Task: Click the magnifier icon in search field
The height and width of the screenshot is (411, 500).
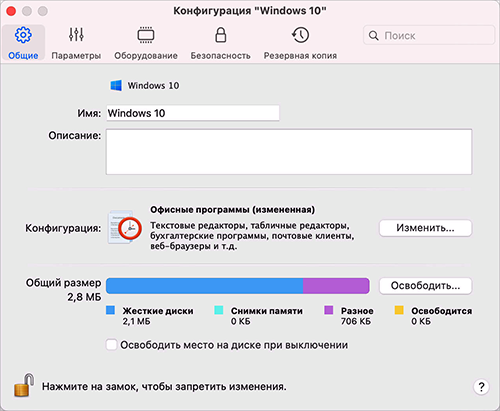Action: [373, 35]
